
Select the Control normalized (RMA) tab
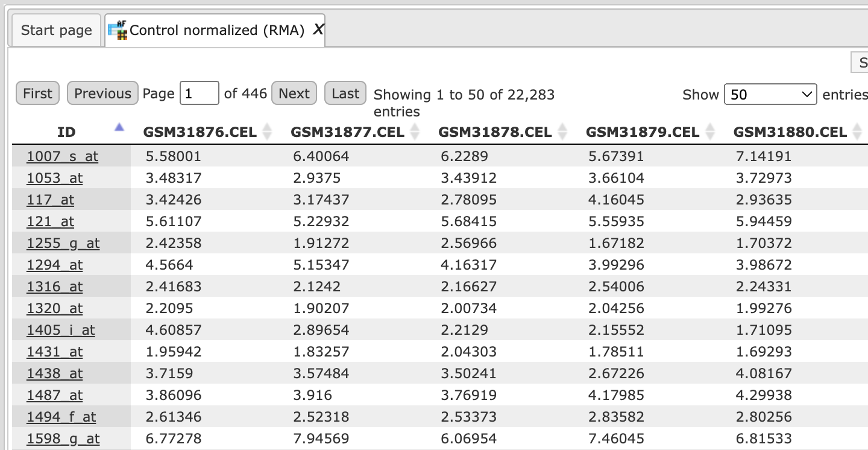(216, 30)
